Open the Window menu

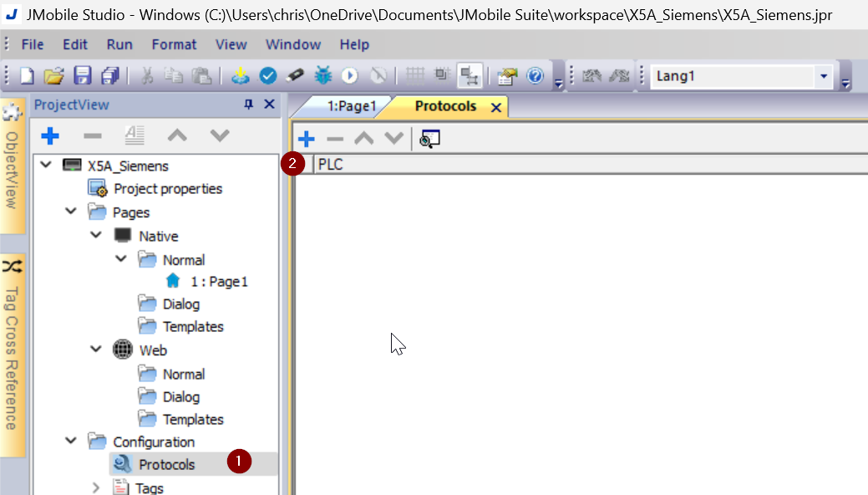tap(293, 44)
